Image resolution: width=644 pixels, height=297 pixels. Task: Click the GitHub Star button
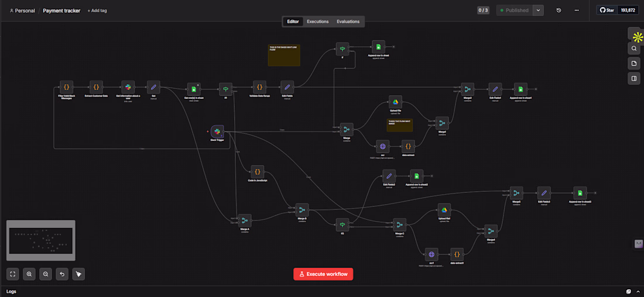click(607, 11)
